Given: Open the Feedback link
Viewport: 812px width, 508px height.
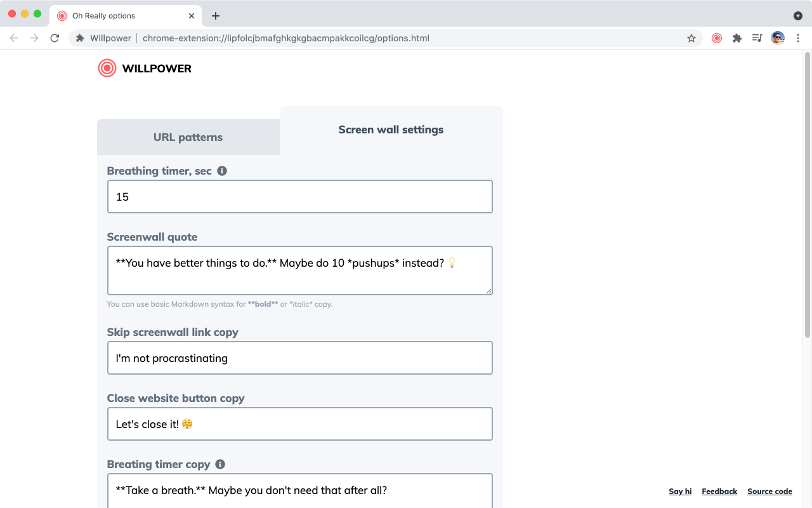Looking at the screenshot, I should (x=719, y=491).
